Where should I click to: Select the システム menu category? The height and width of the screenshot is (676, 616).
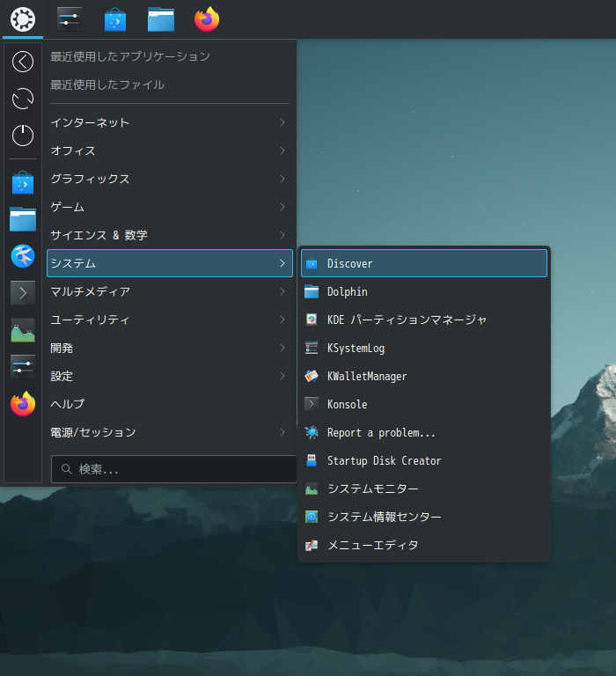[x=170, y=263]
